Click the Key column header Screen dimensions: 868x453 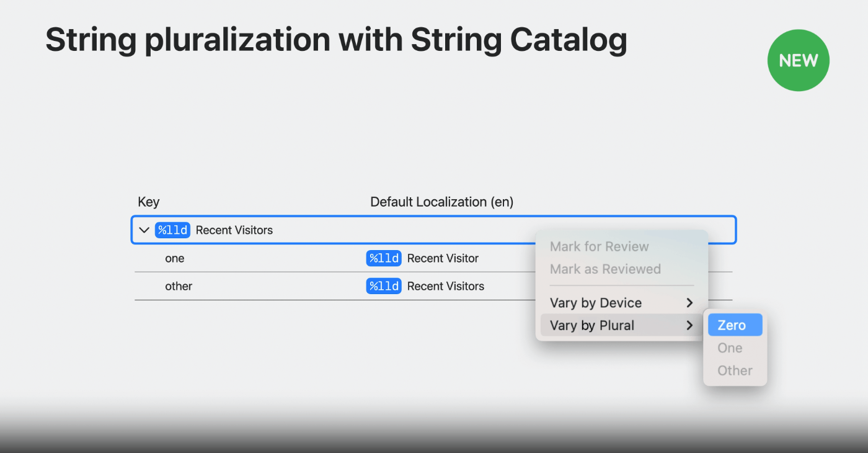tap(148, 202)
